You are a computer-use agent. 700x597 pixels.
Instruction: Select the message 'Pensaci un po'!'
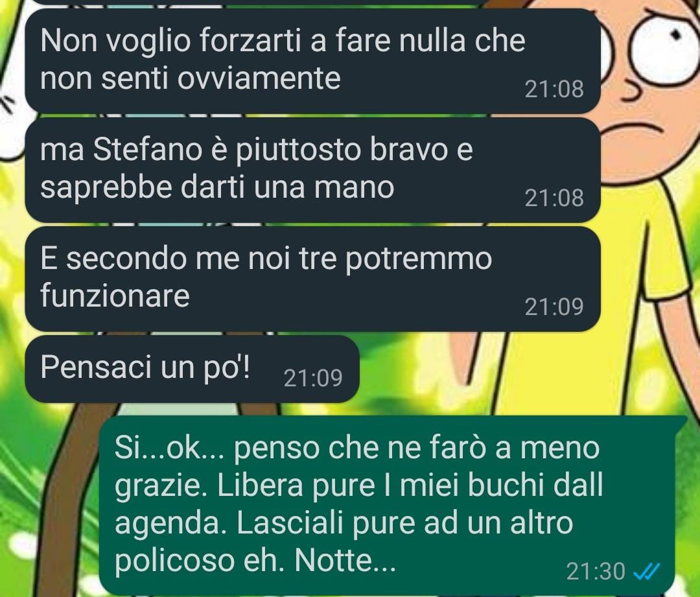[192, 369]
